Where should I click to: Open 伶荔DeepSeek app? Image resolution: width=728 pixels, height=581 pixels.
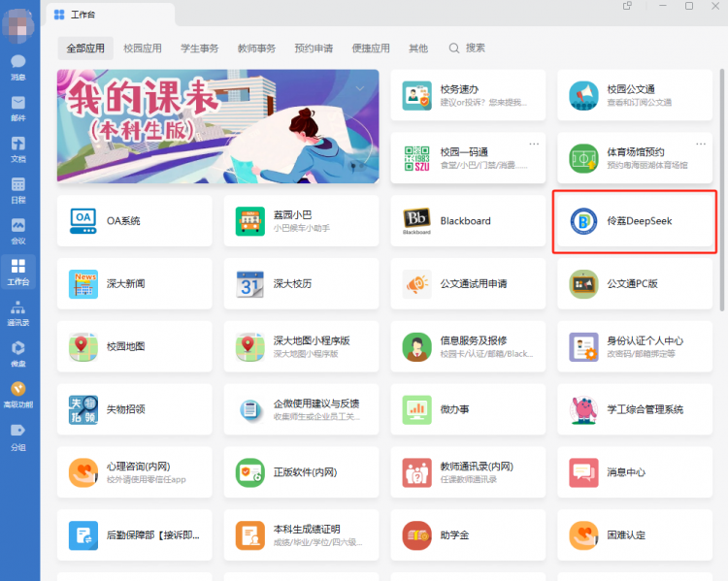pos(635,221)
